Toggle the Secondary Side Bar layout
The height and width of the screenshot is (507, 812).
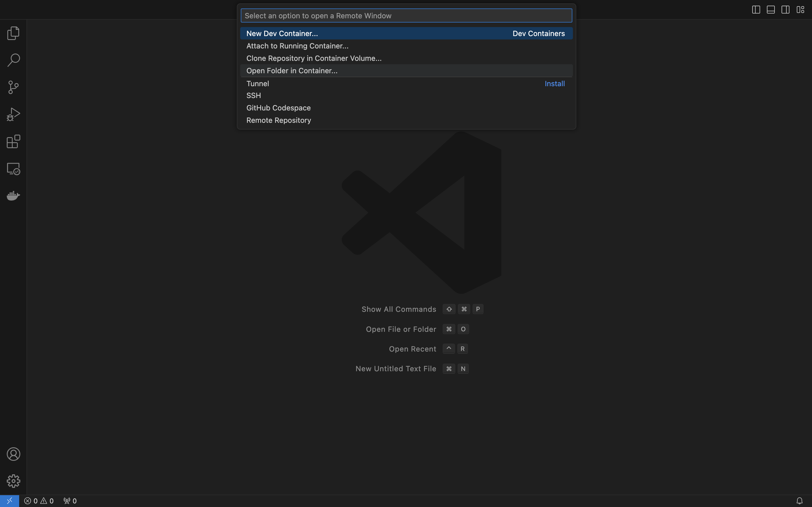click(x=785, y=10)
